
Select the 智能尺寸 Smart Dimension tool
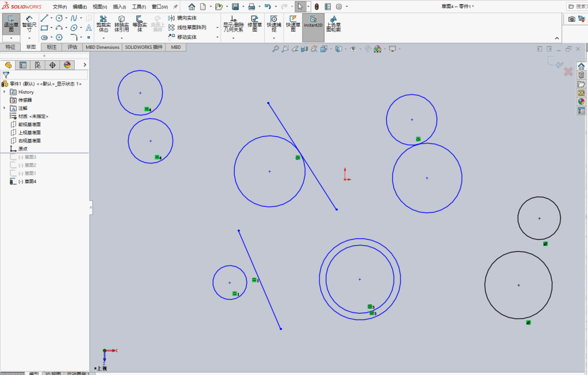coord(29,24)
